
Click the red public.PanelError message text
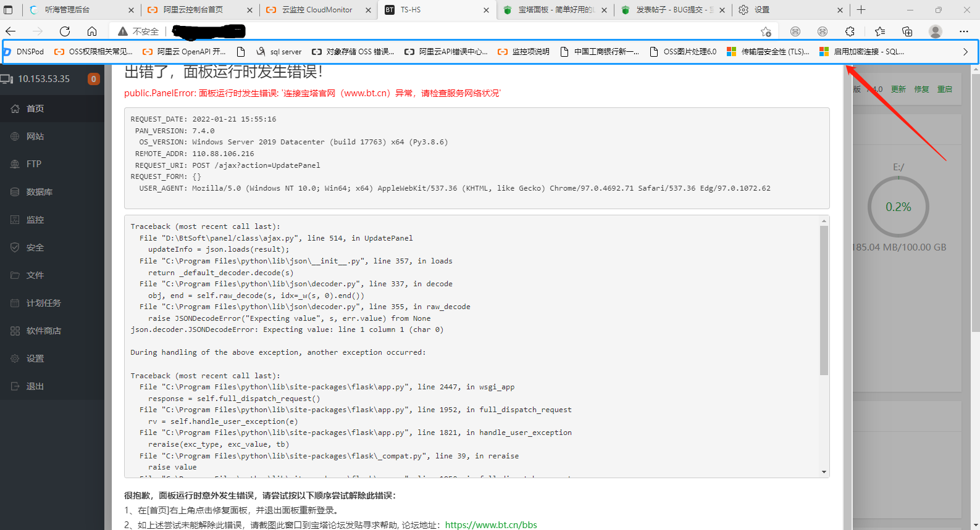pyautogui.click(x=312, y=93)
